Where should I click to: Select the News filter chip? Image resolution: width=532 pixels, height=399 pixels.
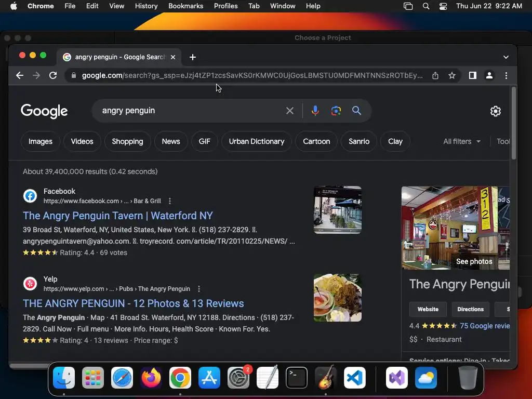tap(171, 141)
